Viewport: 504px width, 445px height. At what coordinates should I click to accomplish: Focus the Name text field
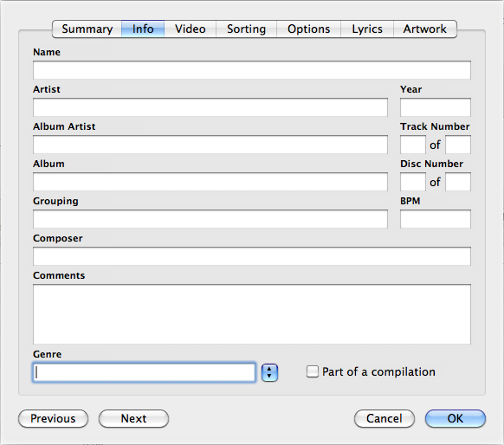(x=252, y=70)
